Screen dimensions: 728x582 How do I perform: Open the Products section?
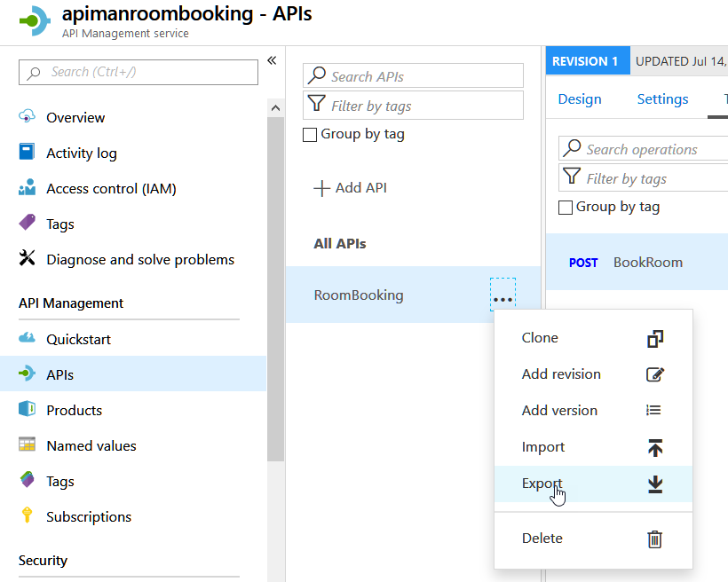pos(72,410)
